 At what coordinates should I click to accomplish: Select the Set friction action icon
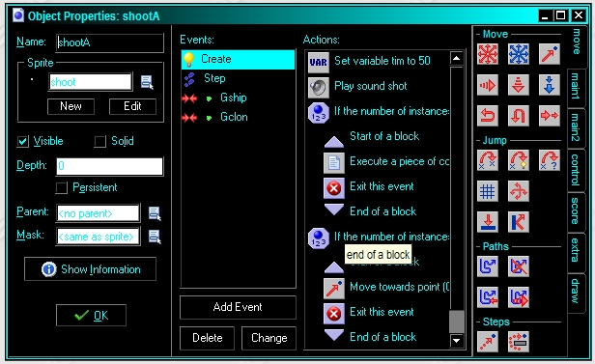tap(549, 116)
